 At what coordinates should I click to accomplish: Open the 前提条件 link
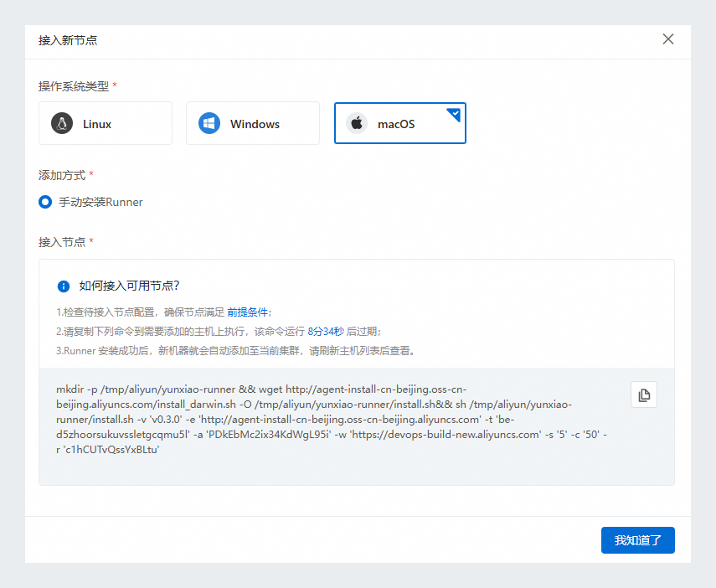pos(247,312)
